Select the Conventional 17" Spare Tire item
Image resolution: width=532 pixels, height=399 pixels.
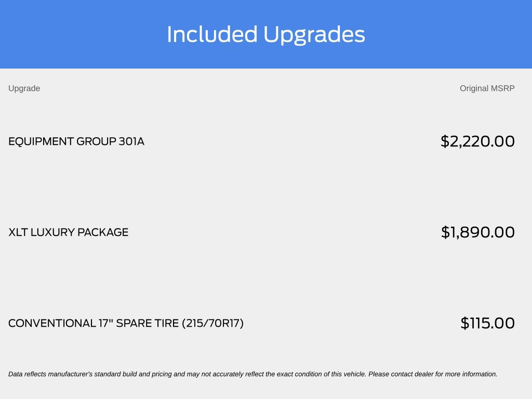pos(126,323)
